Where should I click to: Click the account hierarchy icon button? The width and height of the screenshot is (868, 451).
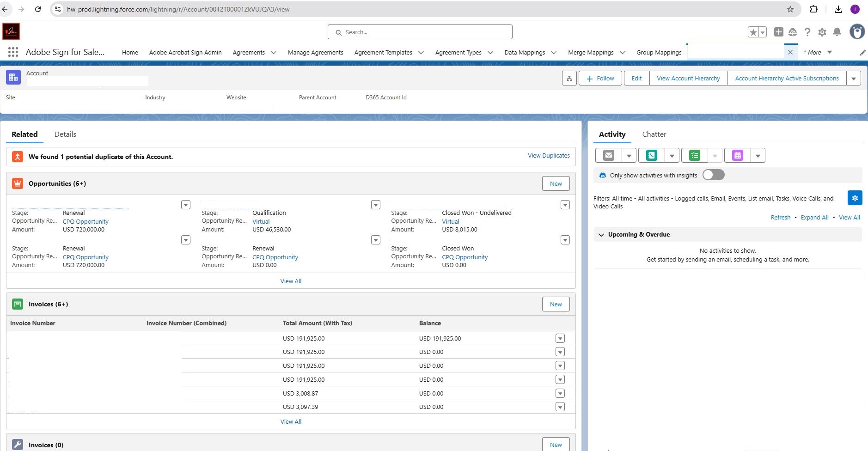pyautogui.click(x=569, y=79)
